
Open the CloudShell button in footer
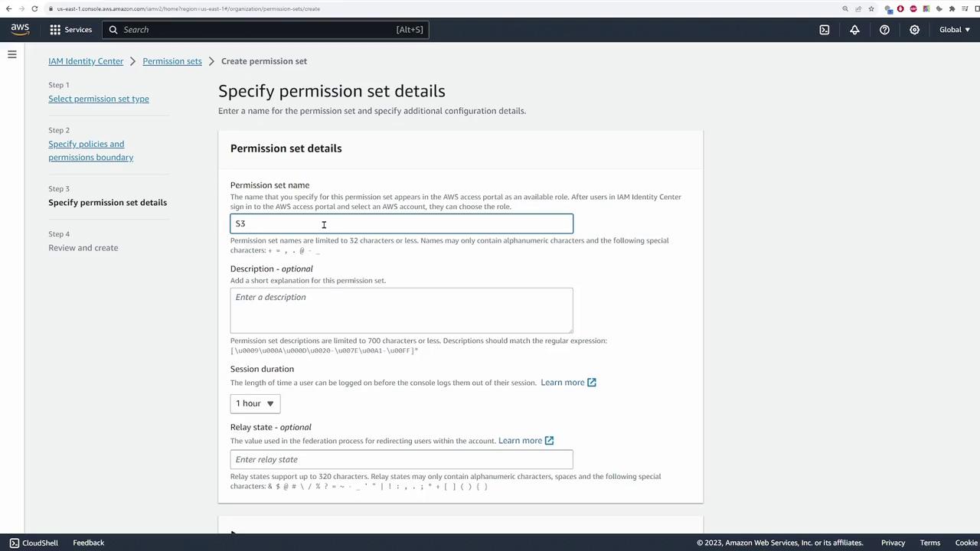pos(34,543)
